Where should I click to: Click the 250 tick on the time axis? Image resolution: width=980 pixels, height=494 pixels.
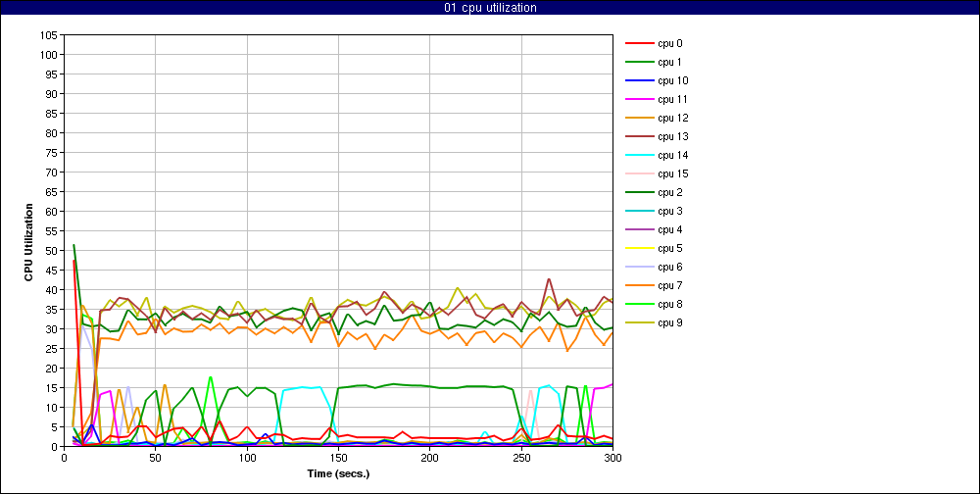tap(521, 458)
